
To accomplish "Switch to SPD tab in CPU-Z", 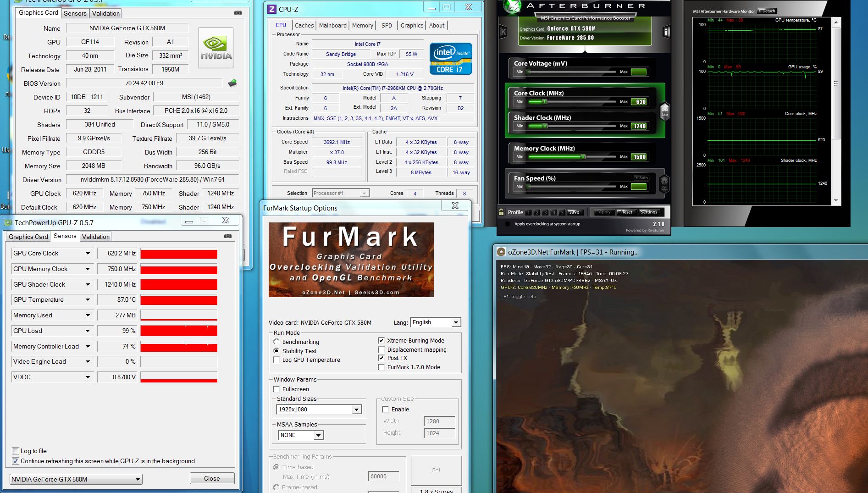I will (387, 25).
